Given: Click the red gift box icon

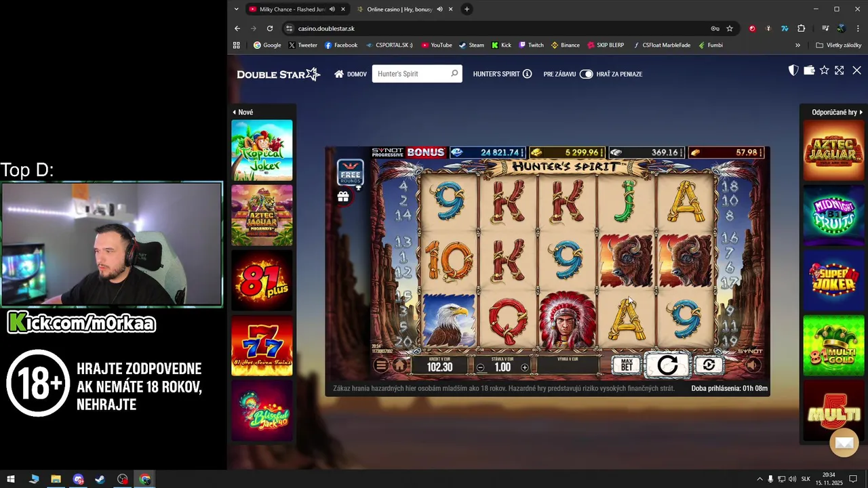Looking at the screenshot, I should pyautogui.click(x=343, y=197).
